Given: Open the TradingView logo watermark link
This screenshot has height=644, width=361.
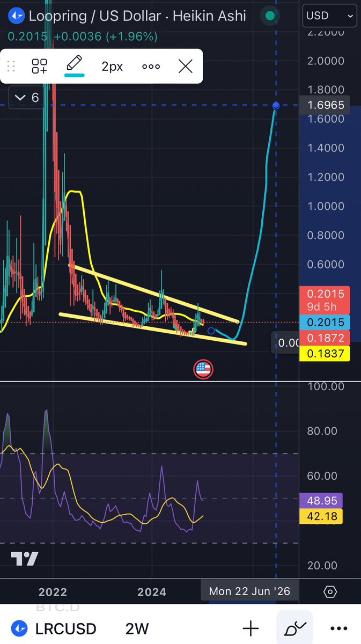Looking at the screenshot, I should (x=25, y=559).
